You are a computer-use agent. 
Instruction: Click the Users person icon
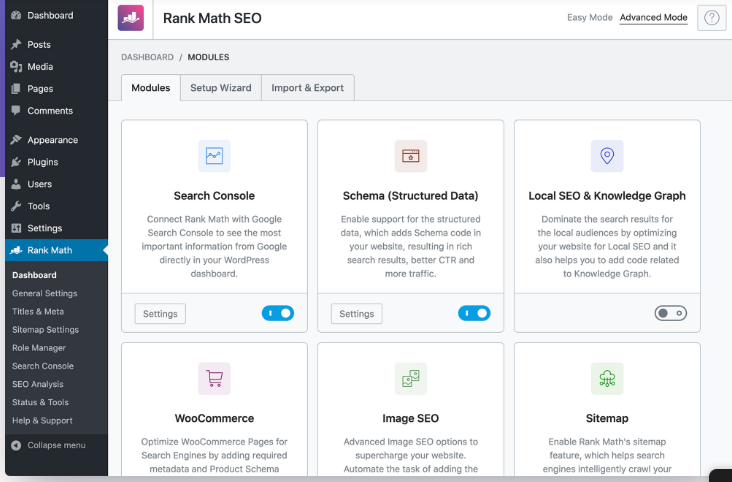pyautogui.click(x=16, y=184)
